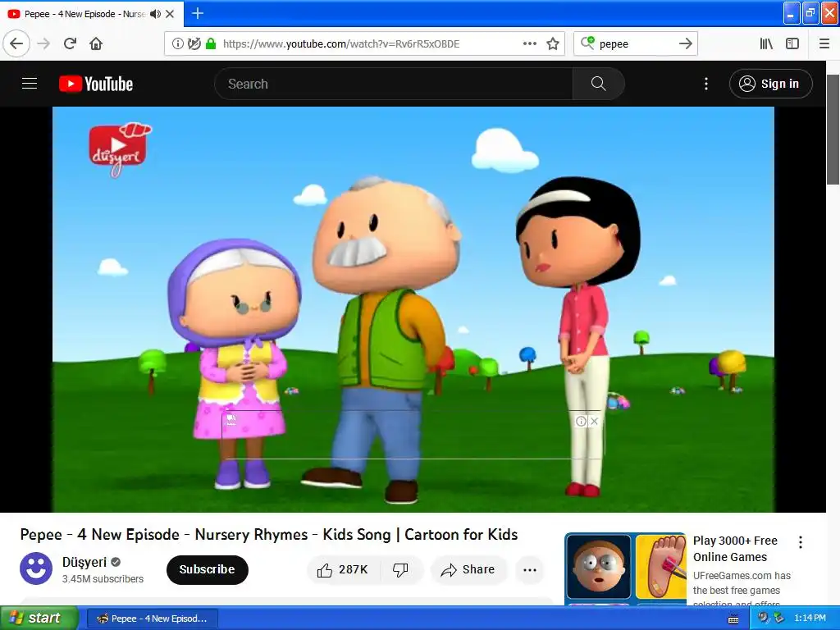Open the browser library icon
The image size is (840, 630).
766,44
